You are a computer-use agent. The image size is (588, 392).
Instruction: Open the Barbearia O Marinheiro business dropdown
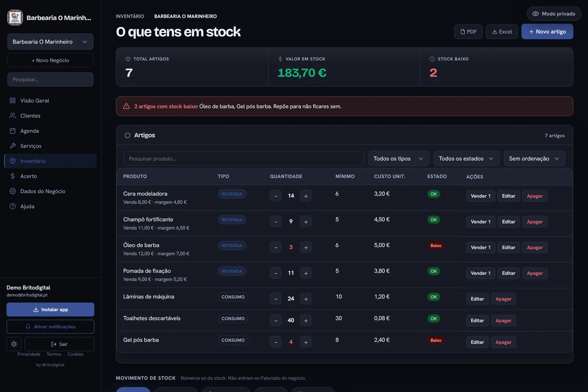click(50, 42)
